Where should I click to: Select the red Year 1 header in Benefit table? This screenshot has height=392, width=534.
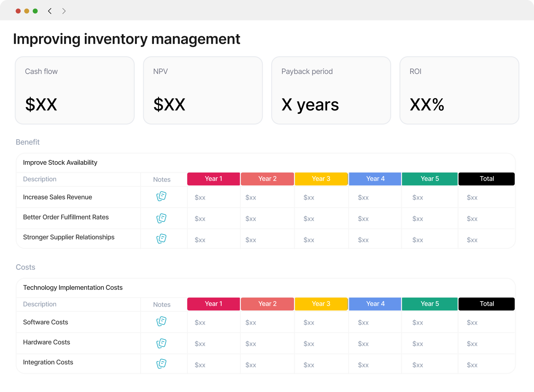(x=213, y=179)
